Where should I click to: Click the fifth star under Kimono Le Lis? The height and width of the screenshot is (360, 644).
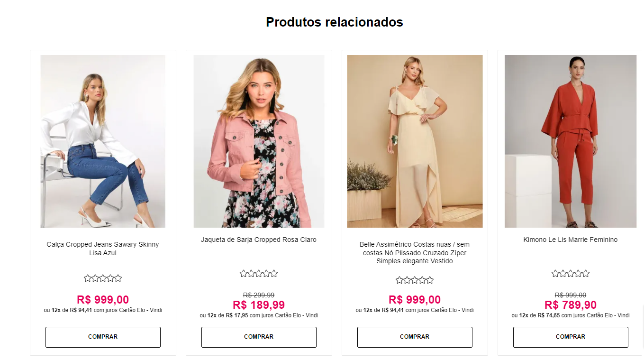[x=586, y=274]
